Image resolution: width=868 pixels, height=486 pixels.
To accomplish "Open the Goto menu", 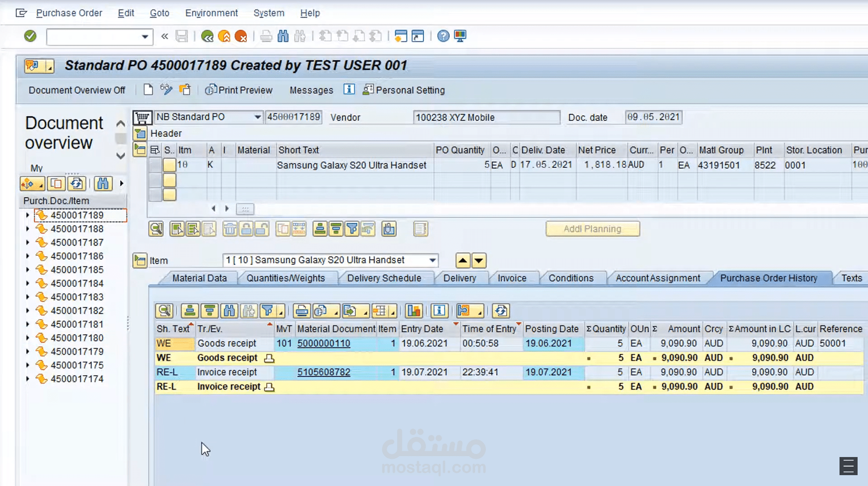I will [160, 13].
